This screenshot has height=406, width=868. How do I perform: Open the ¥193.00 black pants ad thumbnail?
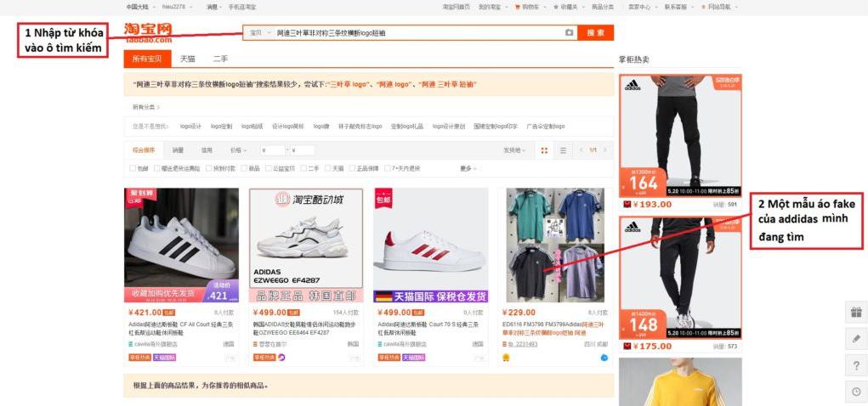[680, 136]
